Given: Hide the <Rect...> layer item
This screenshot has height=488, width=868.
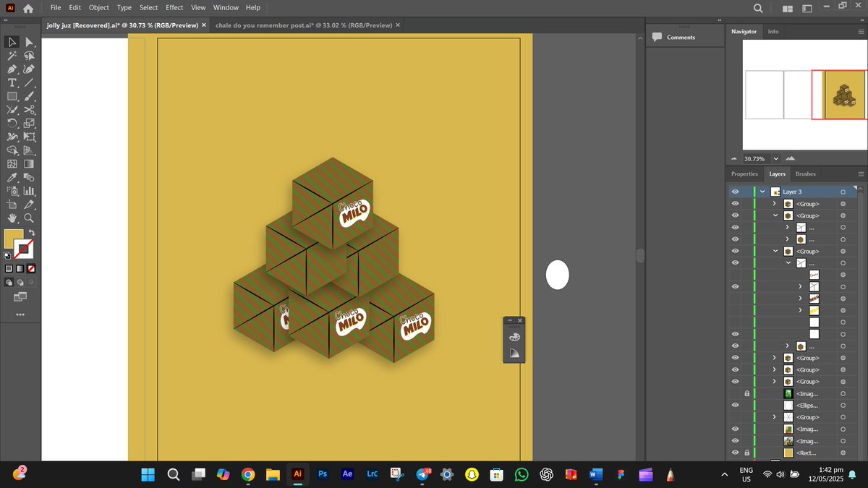Looking at the screenshot, I should [x=735, y=453].
